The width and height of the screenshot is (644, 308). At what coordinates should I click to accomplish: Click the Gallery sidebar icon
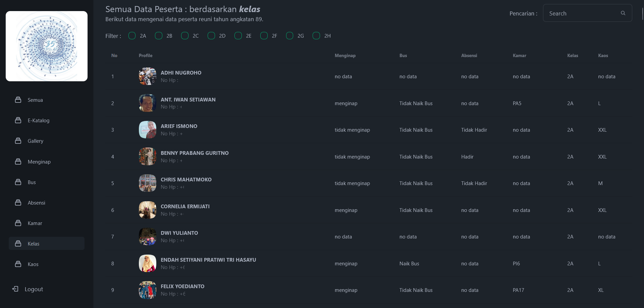[18, 141]
